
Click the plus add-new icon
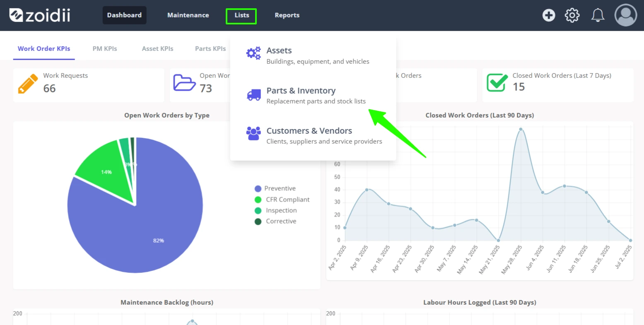point(549,15)
